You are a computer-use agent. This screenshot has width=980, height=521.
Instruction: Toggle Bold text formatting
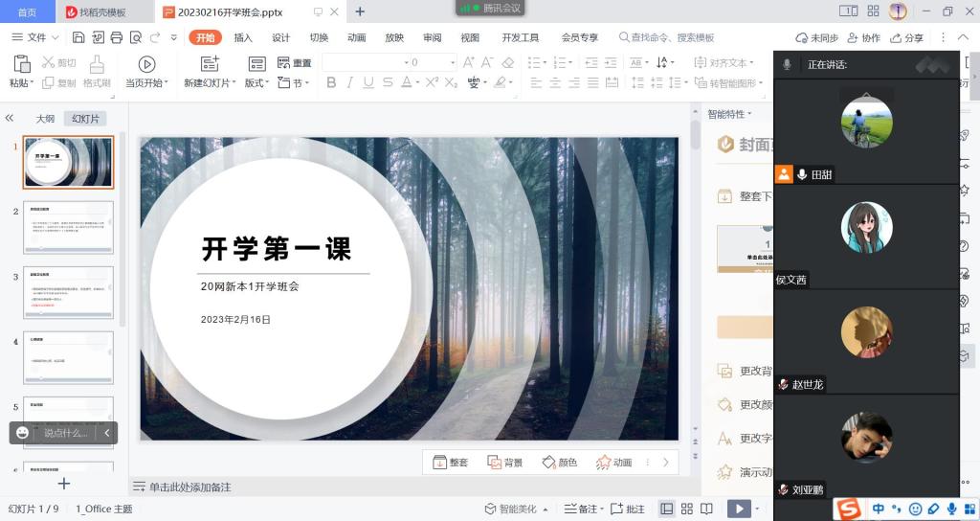[331, 83]
